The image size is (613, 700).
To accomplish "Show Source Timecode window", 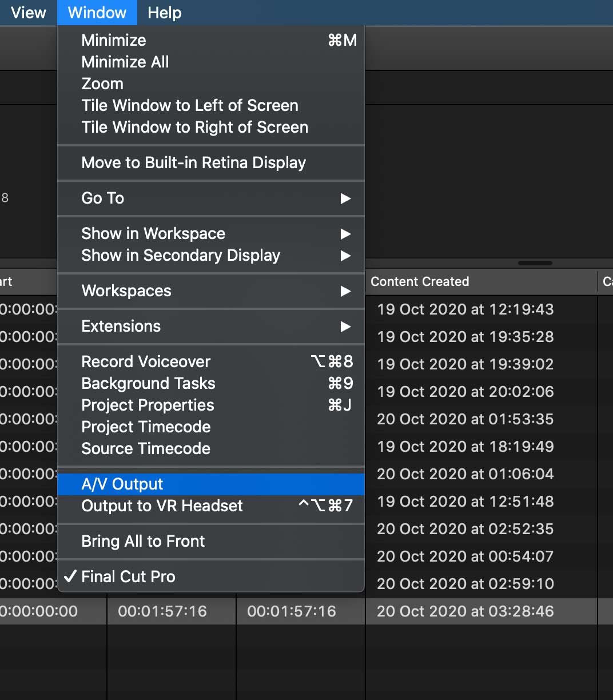I will tap(211, 448).
